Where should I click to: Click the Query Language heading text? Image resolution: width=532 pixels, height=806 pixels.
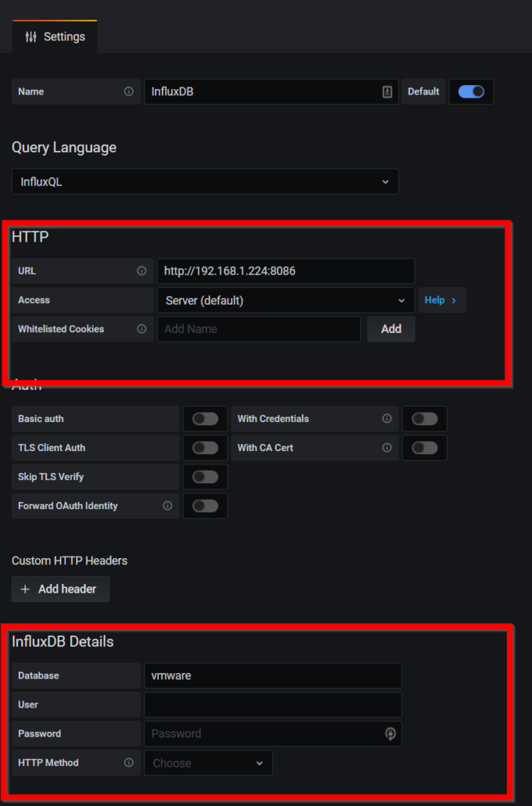pos(65,147)
